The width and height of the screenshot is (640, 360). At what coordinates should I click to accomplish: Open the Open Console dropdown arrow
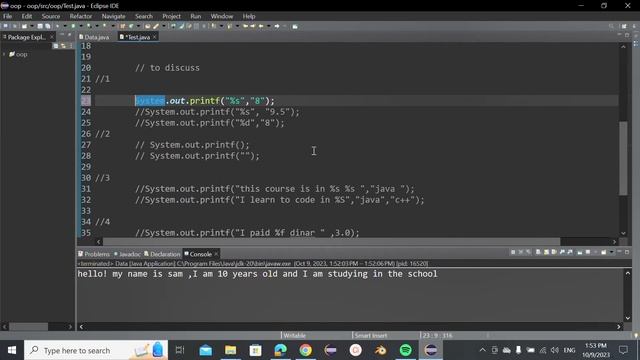pos(611,252)
